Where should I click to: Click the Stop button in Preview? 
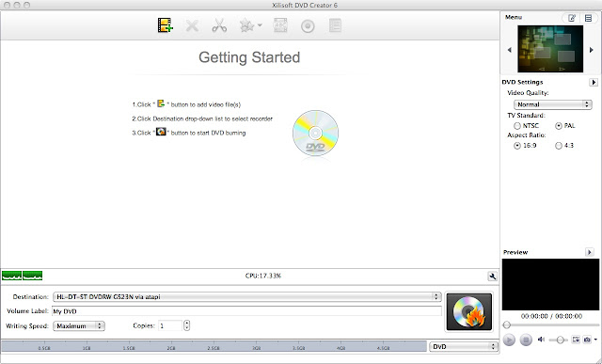(x=526, y=340)
